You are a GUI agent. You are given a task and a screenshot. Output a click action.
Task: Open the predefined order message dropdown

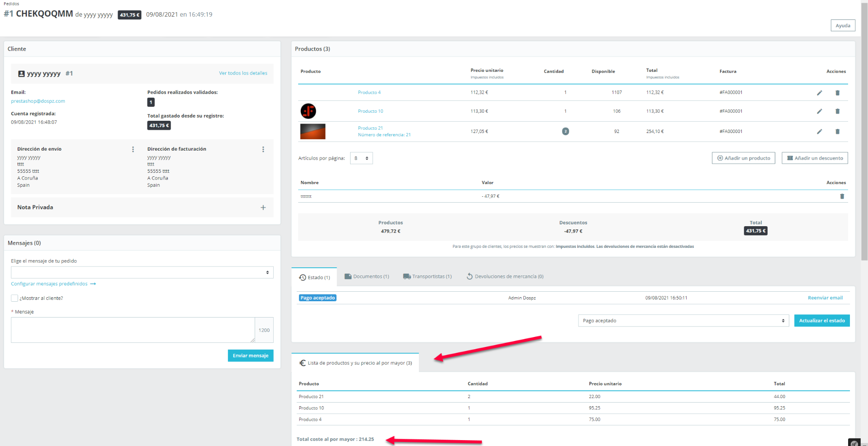[x=142, y=272]
